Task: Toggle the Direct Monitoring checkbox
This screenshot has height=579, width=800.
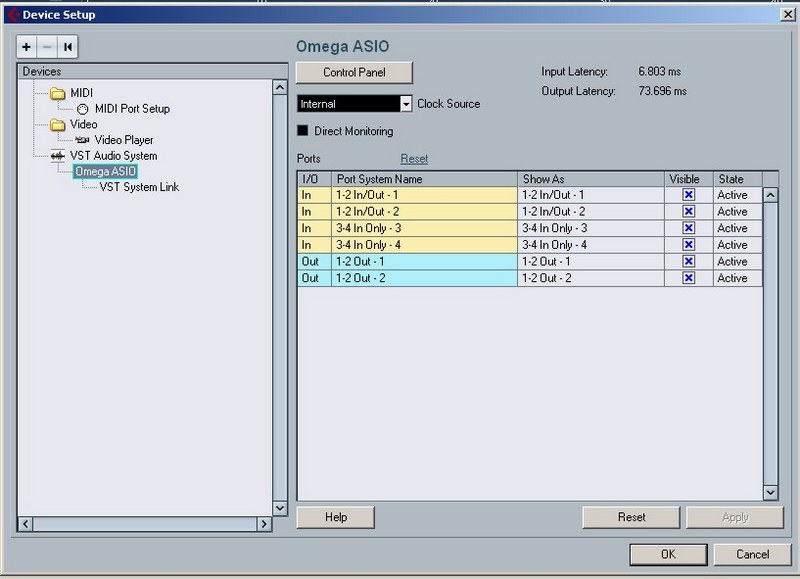Action: [303, 131]
